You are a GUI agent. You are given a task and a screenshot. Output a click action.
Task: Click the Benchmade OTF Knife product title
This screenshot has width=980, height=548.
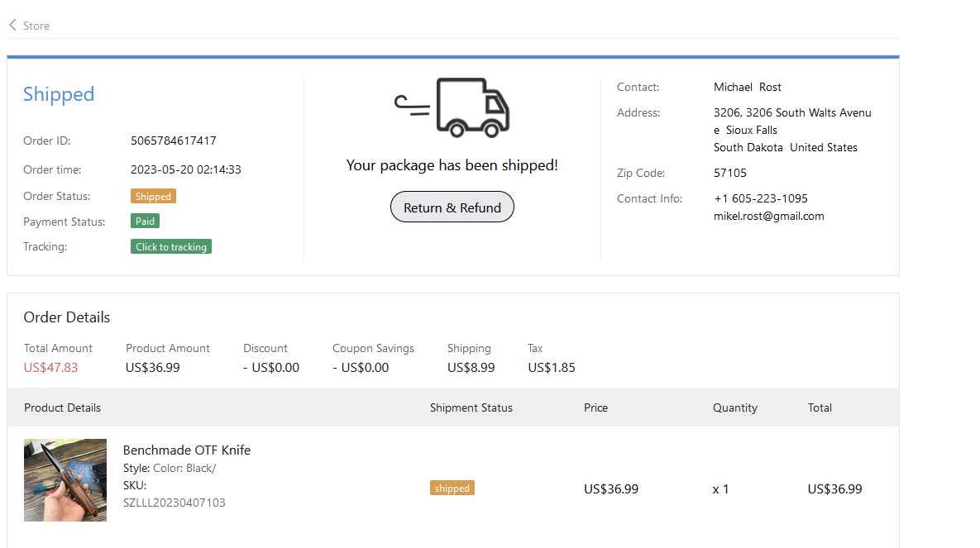click(x=187, y=450)
